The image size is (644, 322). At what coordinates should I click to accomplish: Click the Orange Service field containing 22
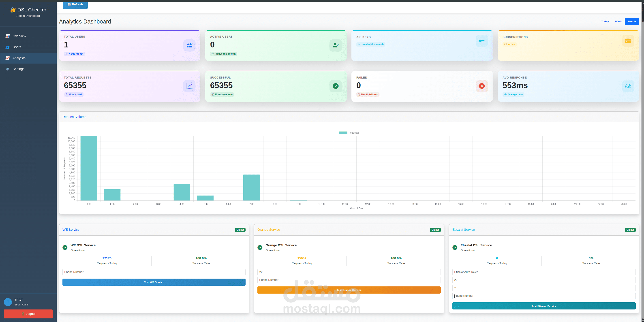tap(349, 272)
